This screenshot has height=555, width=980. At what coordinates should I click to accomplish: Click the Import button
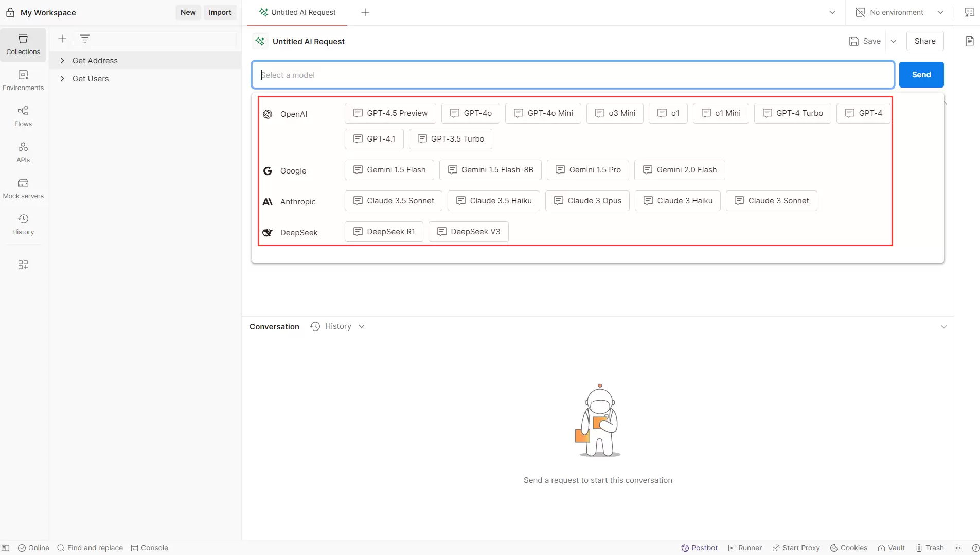pyautogui.click(x=220, y=12)
